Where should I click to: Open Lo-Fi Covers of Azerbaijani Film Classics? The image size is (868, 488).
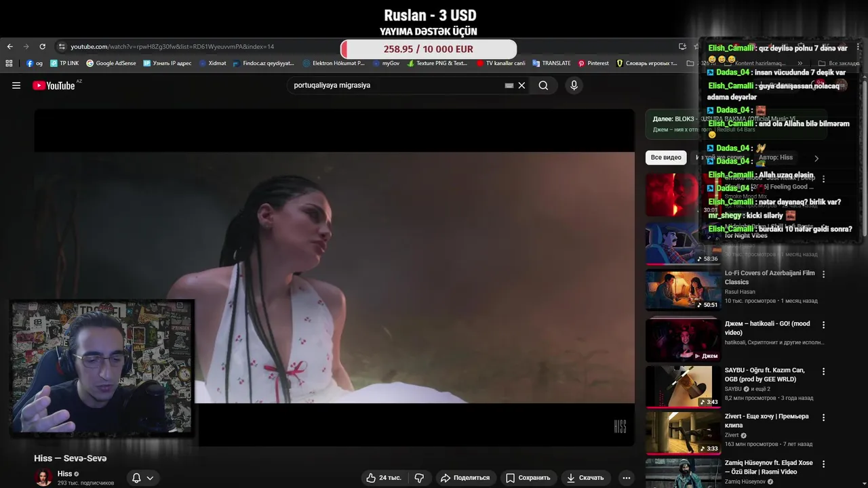point(770,277)
